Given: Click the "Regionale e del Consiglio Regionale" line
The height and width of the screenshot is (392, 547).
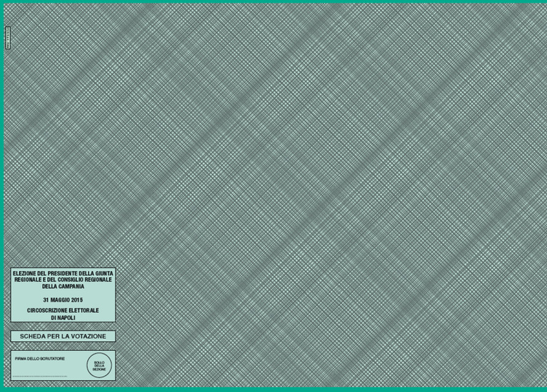Looking at the screenshot, I should coord(63,279).
